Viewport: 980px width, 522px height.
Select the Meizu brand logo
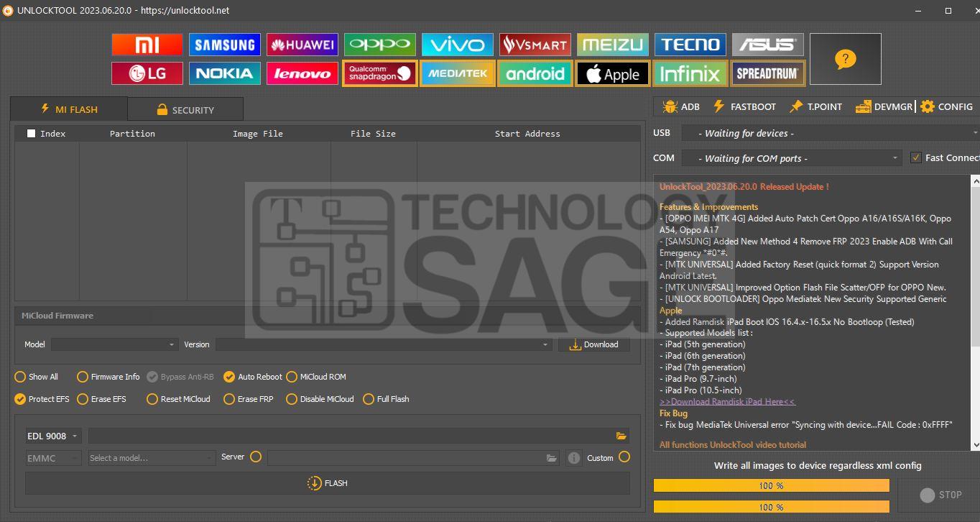(613, 45)
